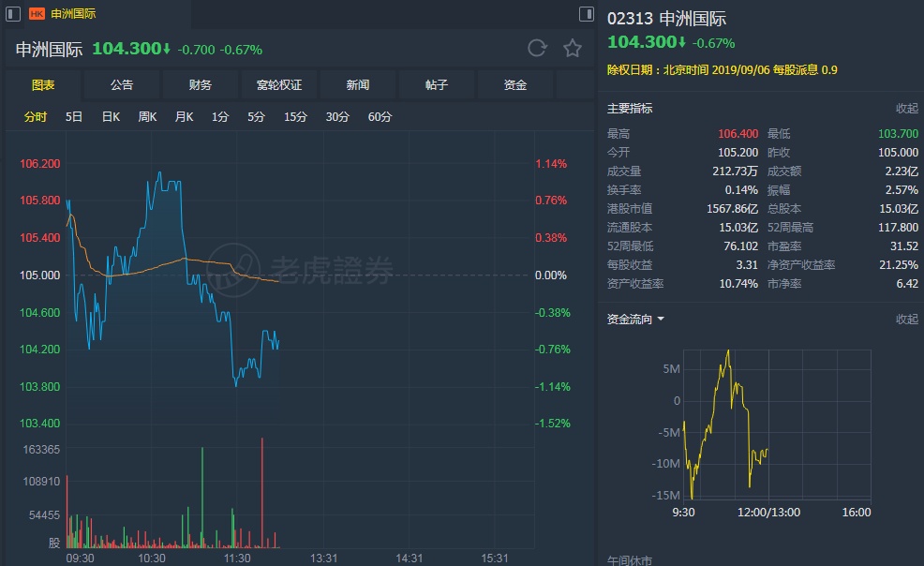Collapse the 资金流向 section via 收起

tap(906, 320)
